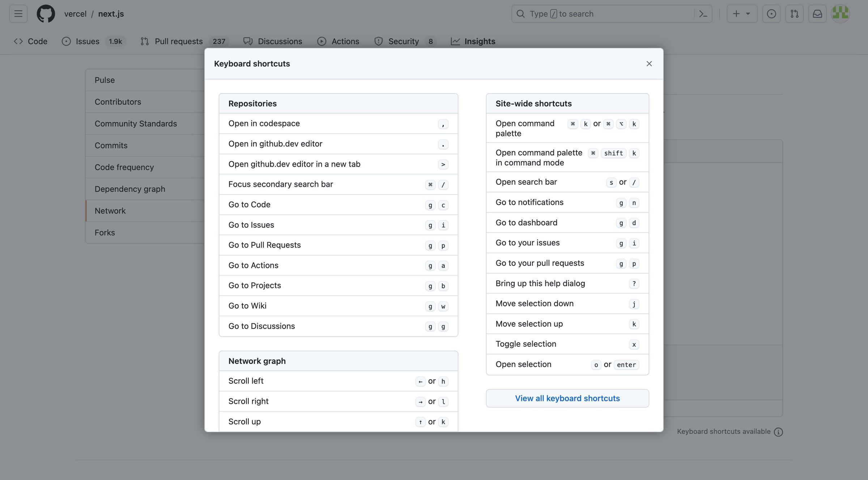Click the 'enter' key badge
The height and width of the screenshot is (480, 868).
point(626,365)
